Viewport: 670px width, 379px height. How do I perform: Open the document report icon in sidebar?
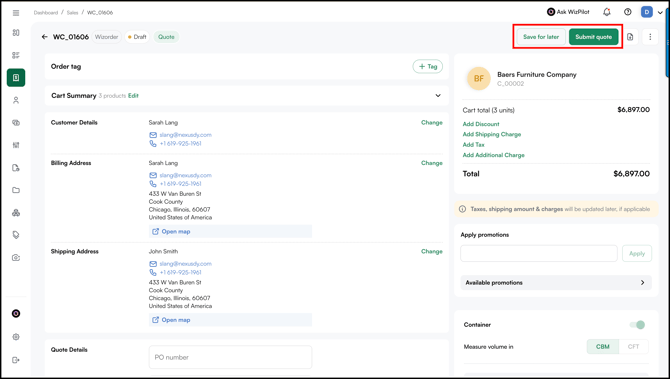(x=16, y=167)
